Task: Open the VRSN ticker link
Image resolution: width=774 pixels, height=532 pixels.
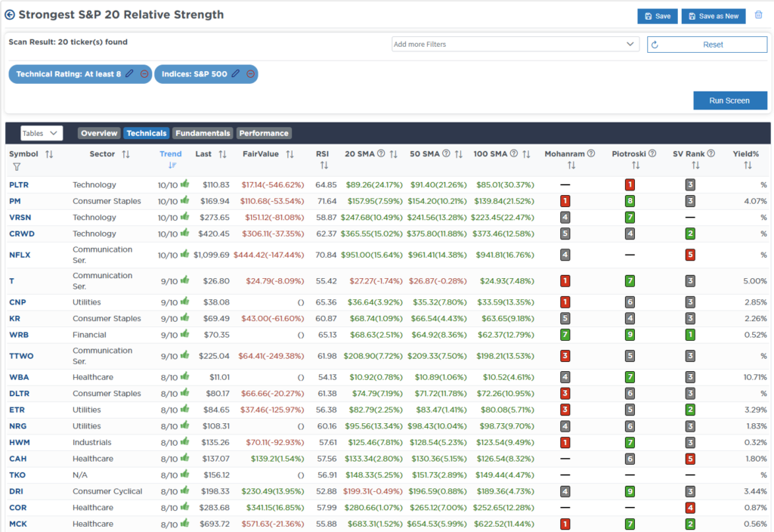Action: [x=20, y=217]
